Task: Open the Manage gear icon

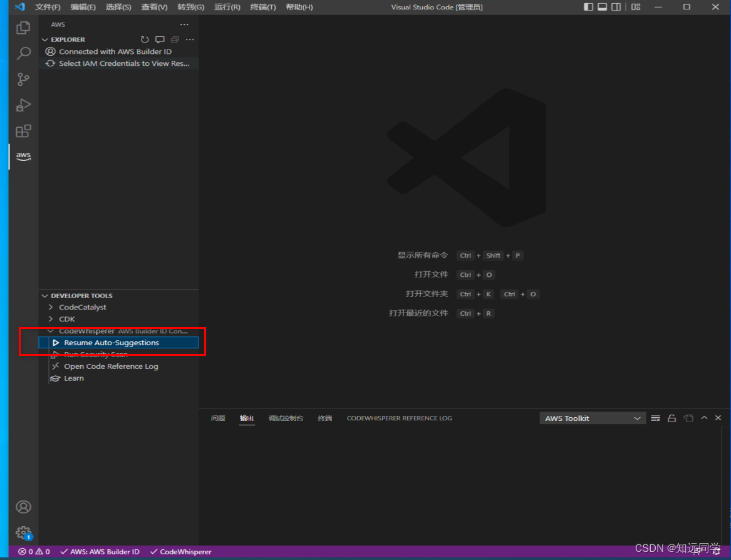Action: [x=23, y=532]
